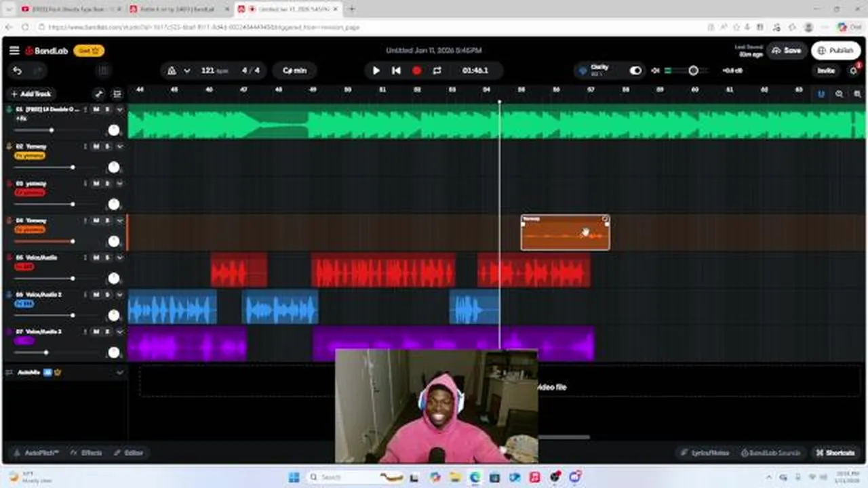Select the short blue clip on track 06
This screenshot has height=488, width=868.
[x=475, y=308]
